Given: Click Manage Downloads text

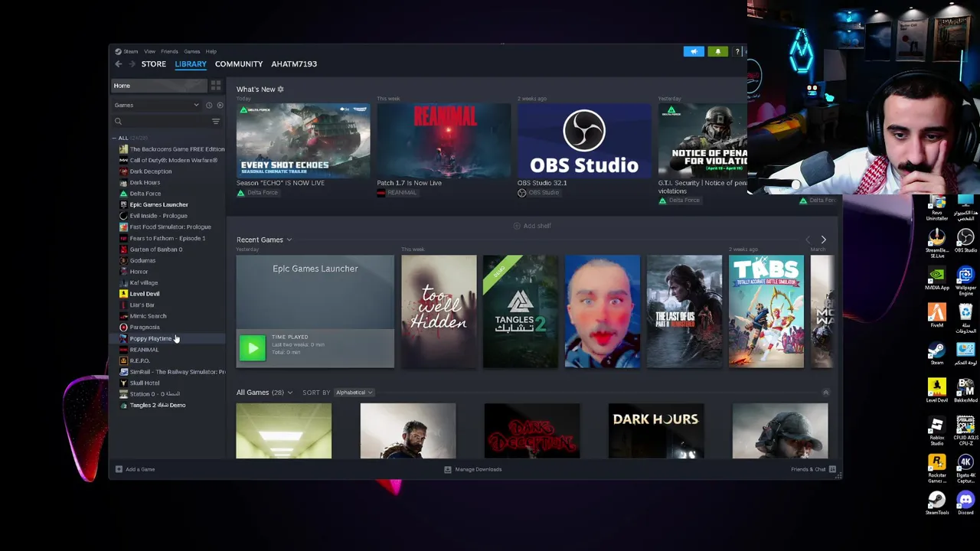Looking at the screenshot, I should coord(479,469).
